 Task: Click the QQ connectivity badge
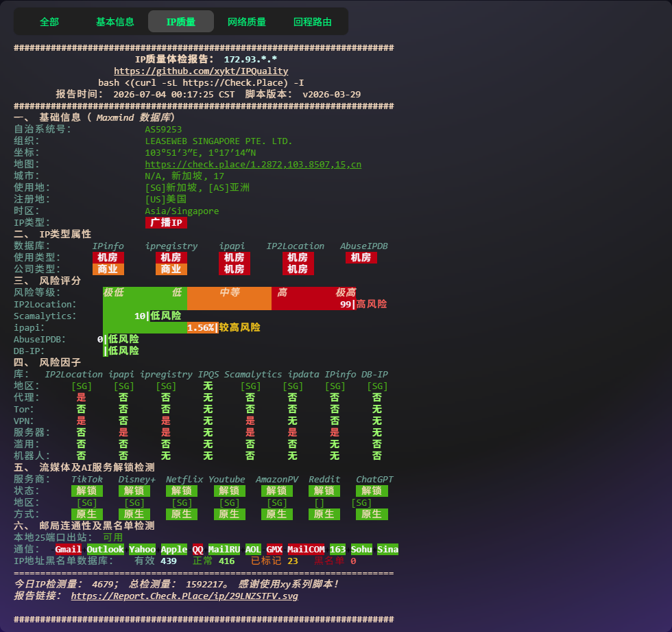[197, 549]
